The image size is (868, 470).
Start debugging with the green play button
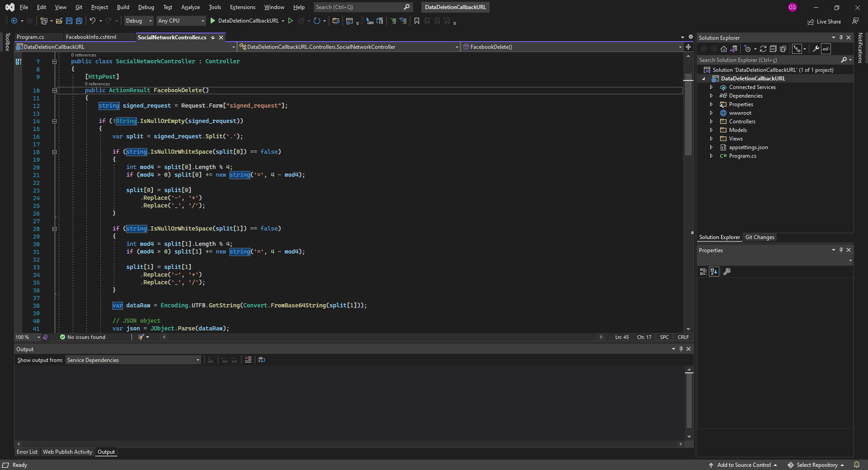(212, 21)
